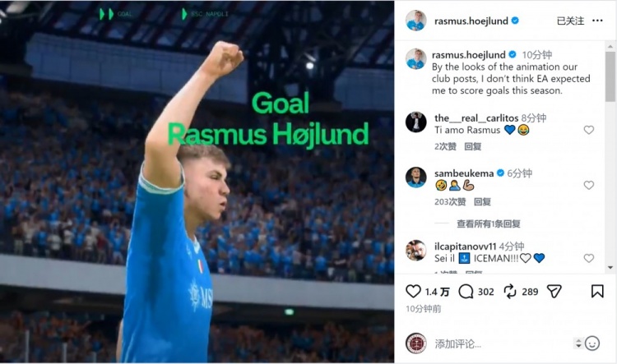Image resolution: width=617 pixels, height=364 pixels.
Task: Reply to the_real_carlitos comment via 回复
Action: point(472,146)
